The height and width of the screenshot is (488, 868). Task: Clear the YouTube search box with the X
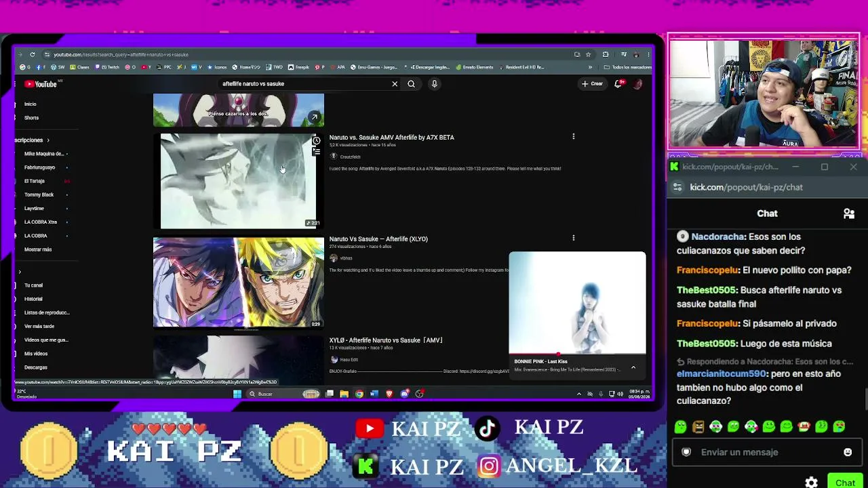395,84
